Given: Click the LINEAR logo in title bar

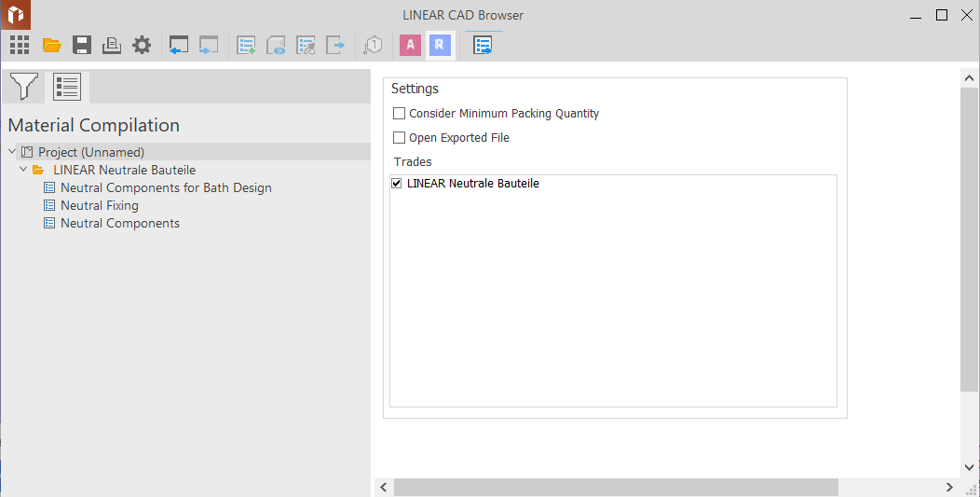Looking at the screenshot, I should coord(16,15).
